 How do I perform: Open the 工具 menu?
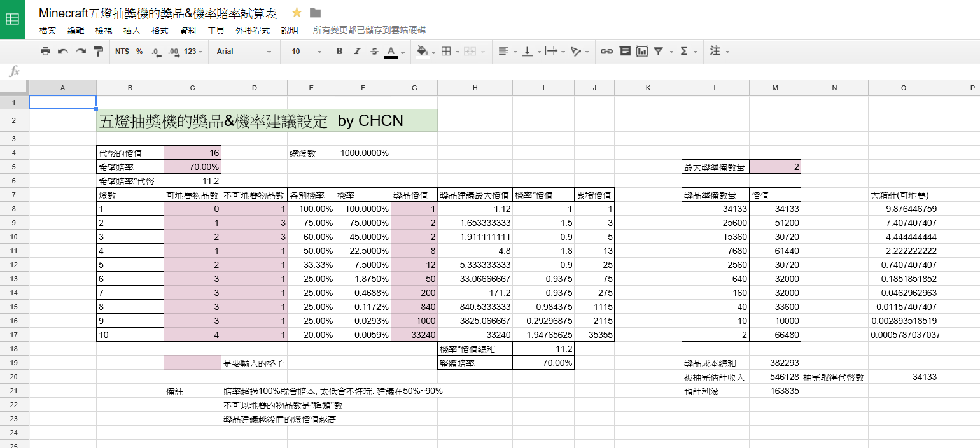(216, 31)
